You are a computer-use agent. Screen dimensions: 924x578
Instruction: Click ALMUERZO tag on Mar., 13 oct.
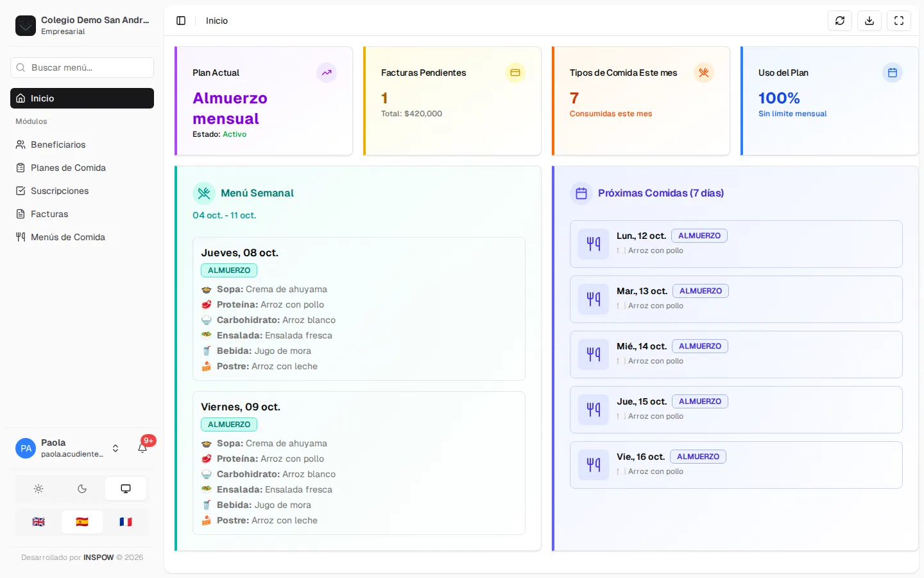click(x=701, y=291)
